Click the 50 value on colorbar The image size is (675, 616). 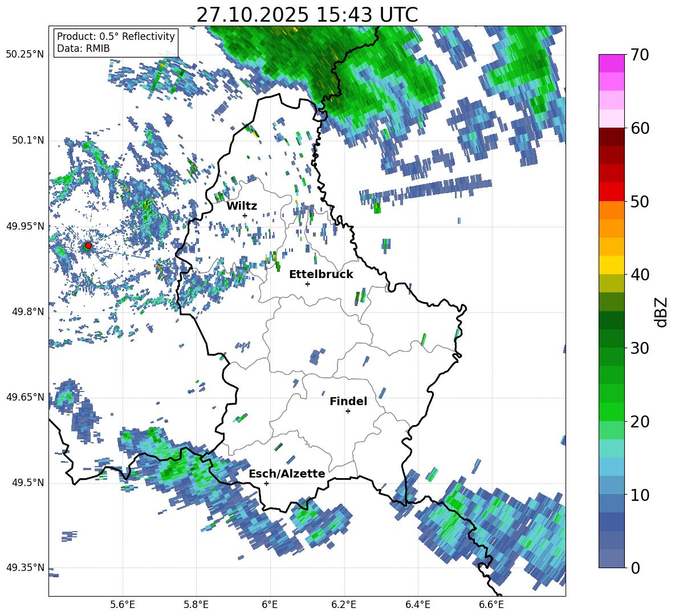coord(640,201)
